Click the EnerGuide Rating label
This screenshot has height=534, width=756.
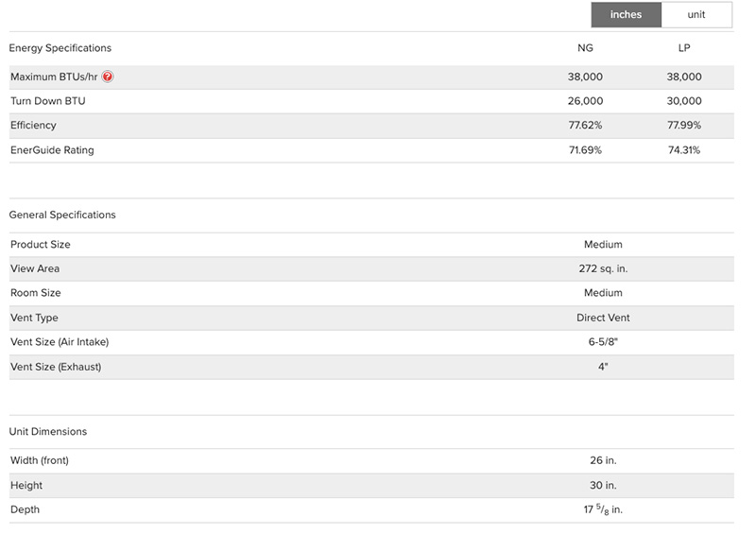pyautogui.click(x=52, y=150)
